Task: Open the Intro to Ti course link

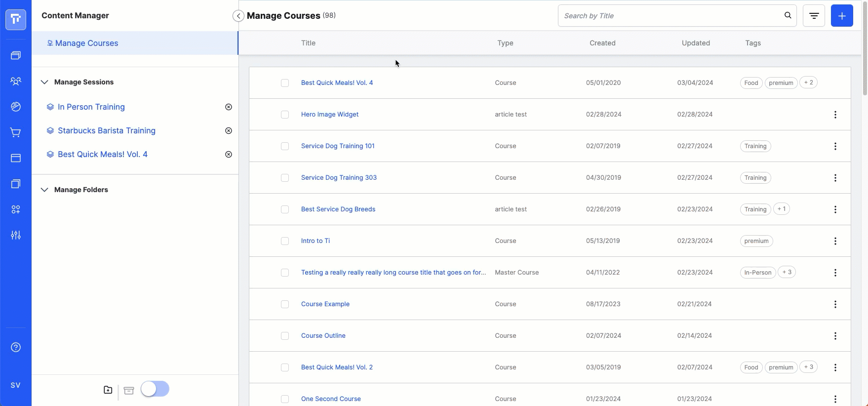Action: [x=316, y=241]
